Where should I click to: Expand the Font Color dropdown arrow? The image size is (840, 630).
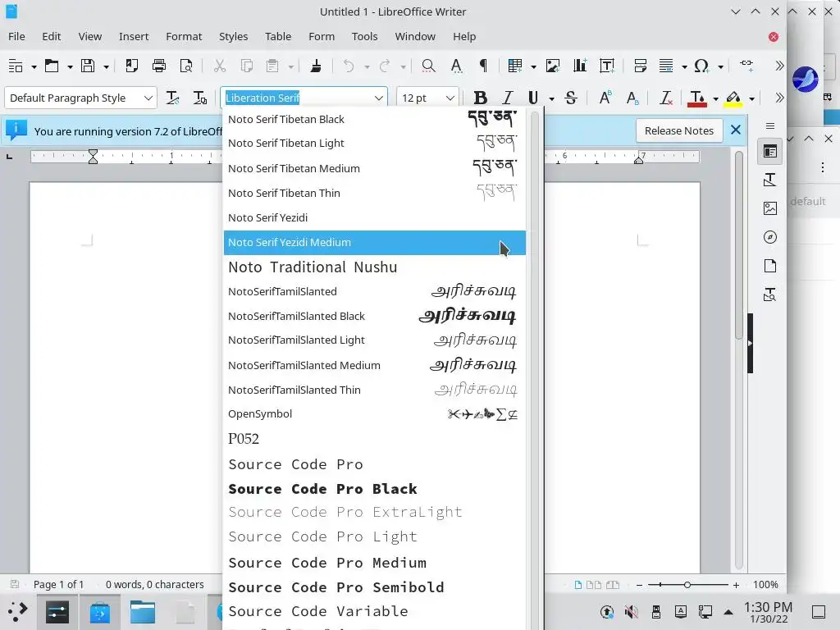coord(715,99)
